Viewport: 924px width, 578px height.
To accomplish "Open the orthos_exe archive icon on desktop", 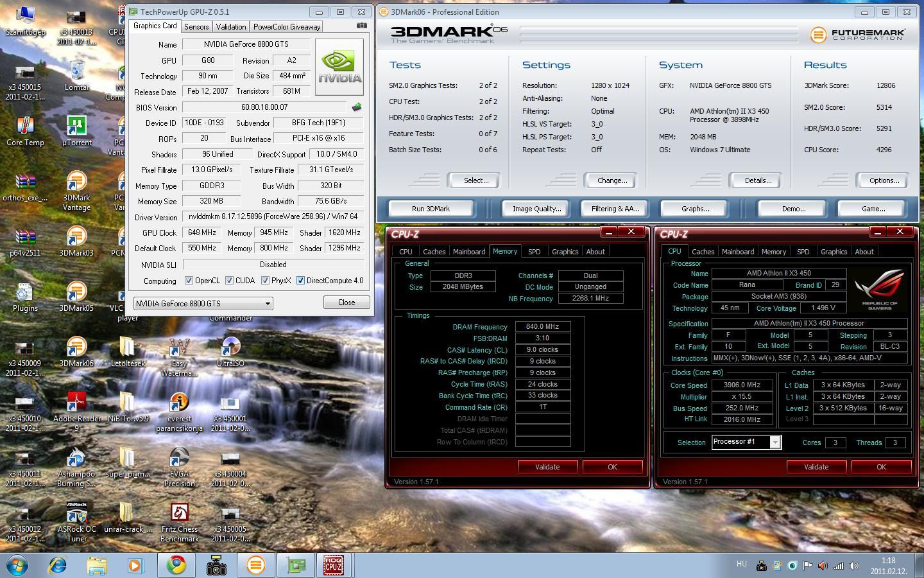I will (25, 186).
